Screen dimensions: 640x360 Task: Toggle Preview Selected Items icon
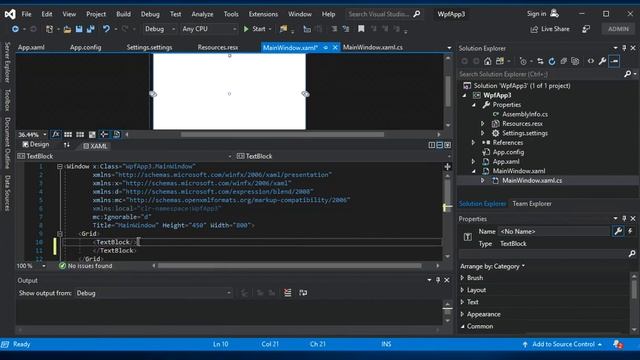(x=614, y=61)
